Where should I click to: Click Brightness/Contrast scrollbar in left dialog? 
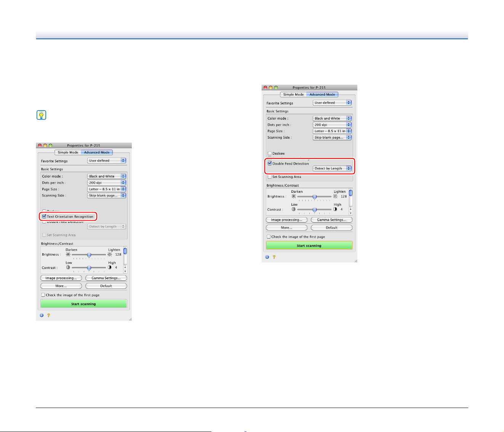pos(125,260)
